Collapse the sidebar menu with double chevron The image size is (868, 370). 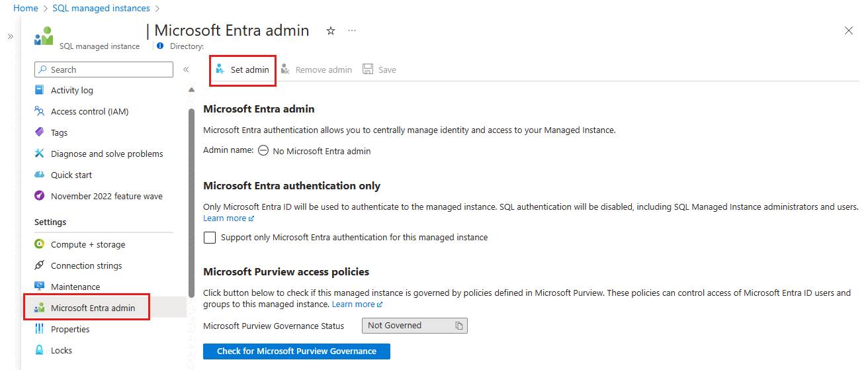pos(186,69)
